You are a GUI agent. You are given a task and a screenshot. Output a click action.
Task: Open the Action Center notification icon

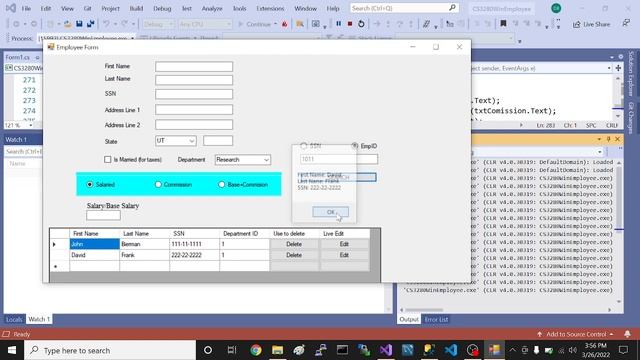[623, 350]
